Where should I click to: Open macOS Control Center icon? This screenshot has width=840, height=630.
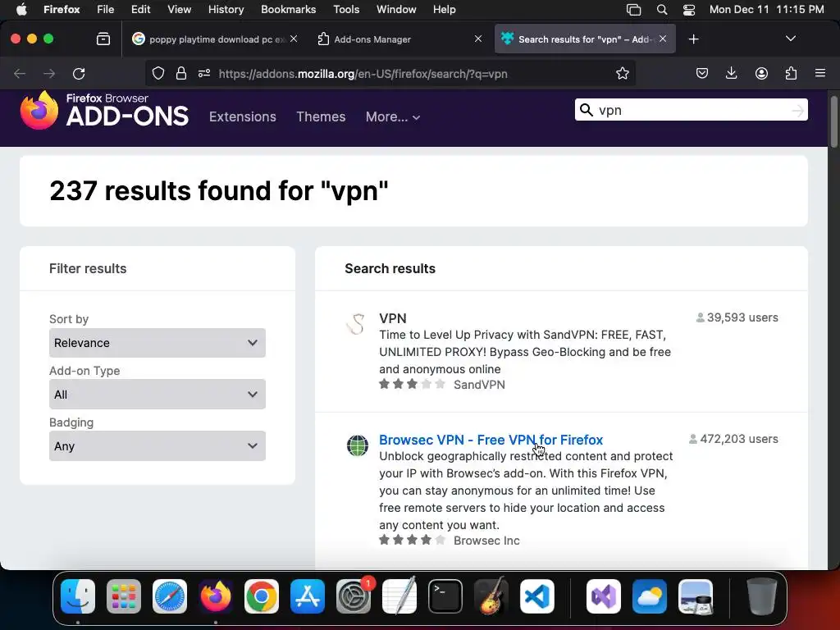pos(689,10)
